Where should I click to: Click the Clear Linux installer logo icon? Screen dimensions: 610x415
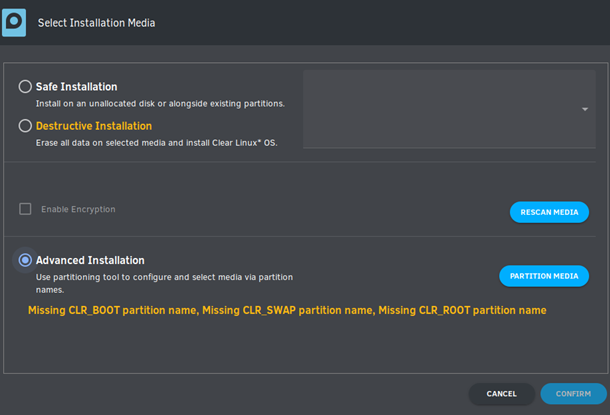click(14, 23)
